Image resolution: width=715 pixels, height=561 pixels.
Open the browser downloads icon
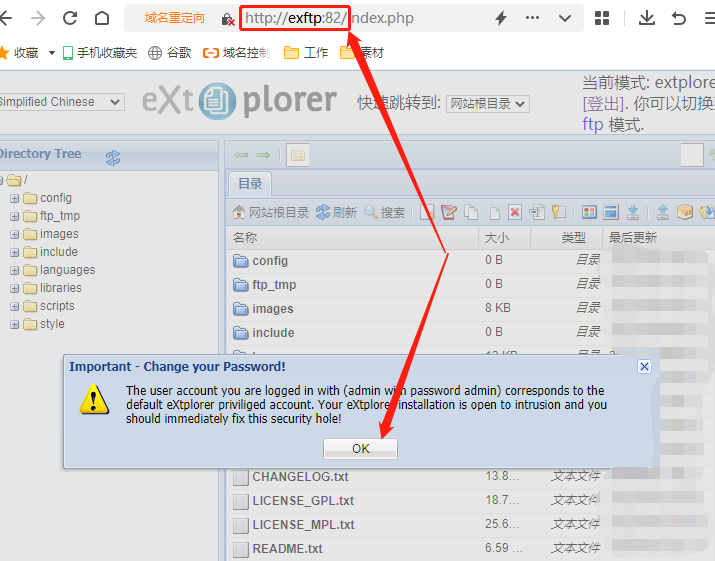pos(647,18)
